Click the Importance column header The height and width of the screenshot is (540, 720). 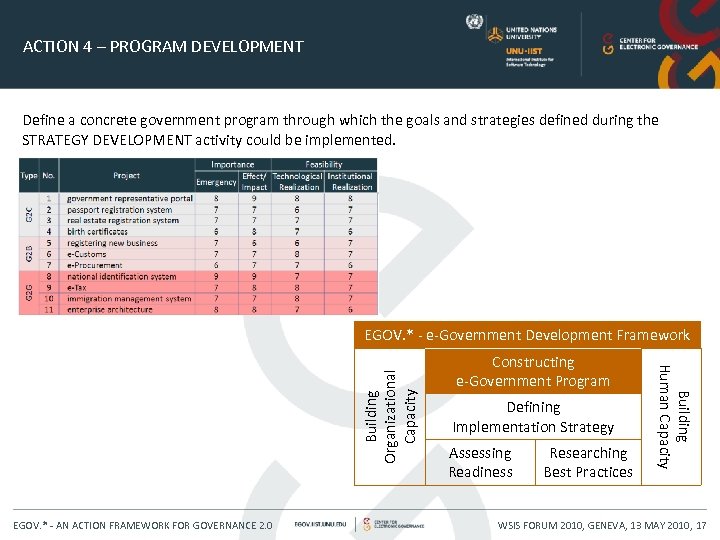(233, 164)
